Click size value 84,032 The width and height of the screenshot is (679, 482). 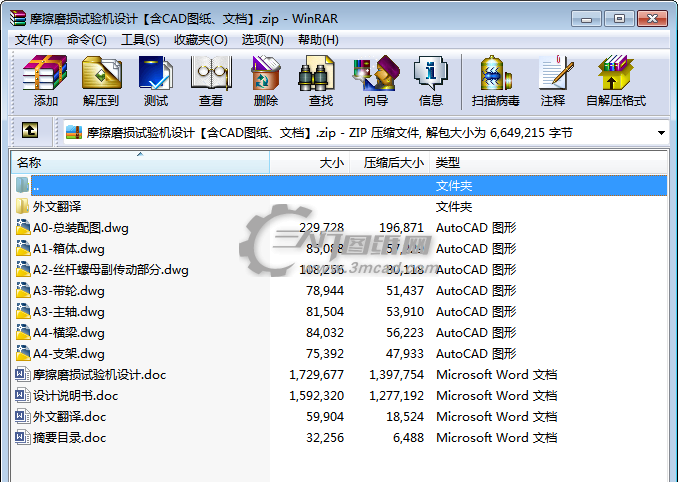pos(325,333)
